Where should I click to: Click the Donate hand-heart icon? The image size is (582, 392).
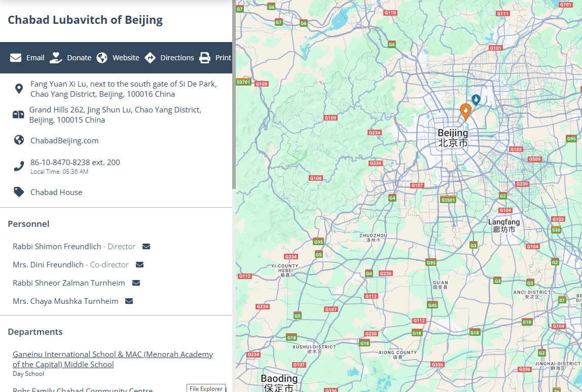(x=56, y=58)
